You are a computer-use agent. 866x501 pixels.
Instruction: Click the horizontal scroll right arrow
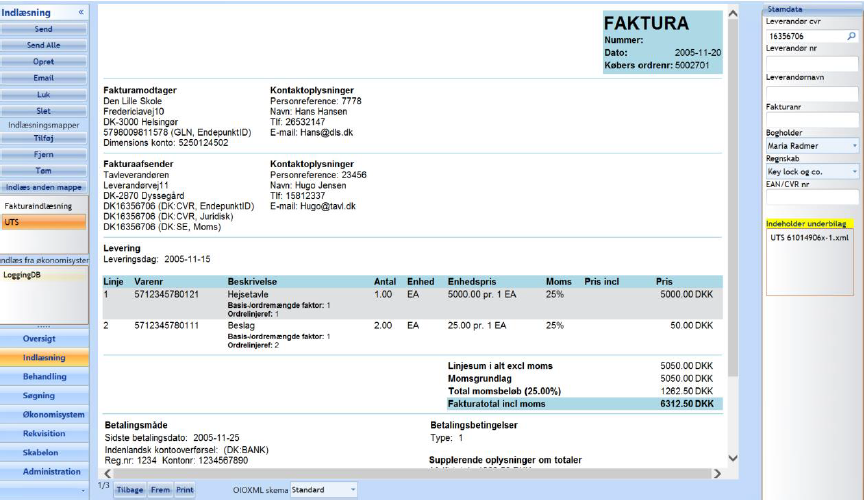(x=717, y=473)
